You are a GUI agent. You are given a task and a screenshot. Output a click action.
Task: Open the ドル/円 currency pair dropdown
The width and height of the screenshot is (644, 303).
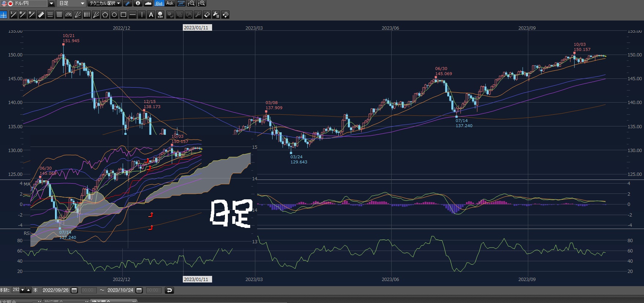pos(51,3)
